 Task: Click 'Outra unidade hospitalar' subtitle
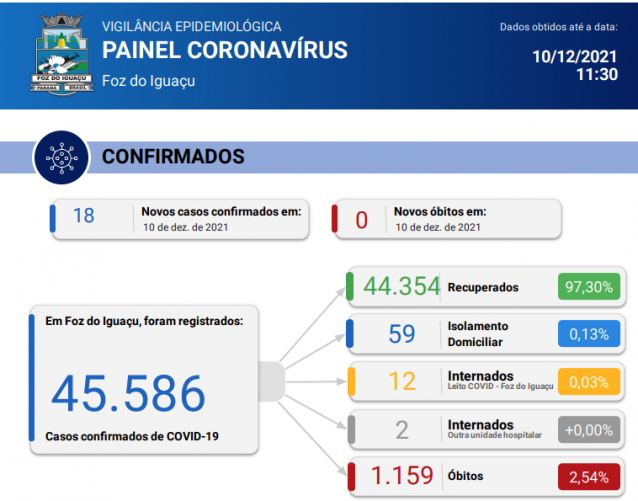[494, 435]
